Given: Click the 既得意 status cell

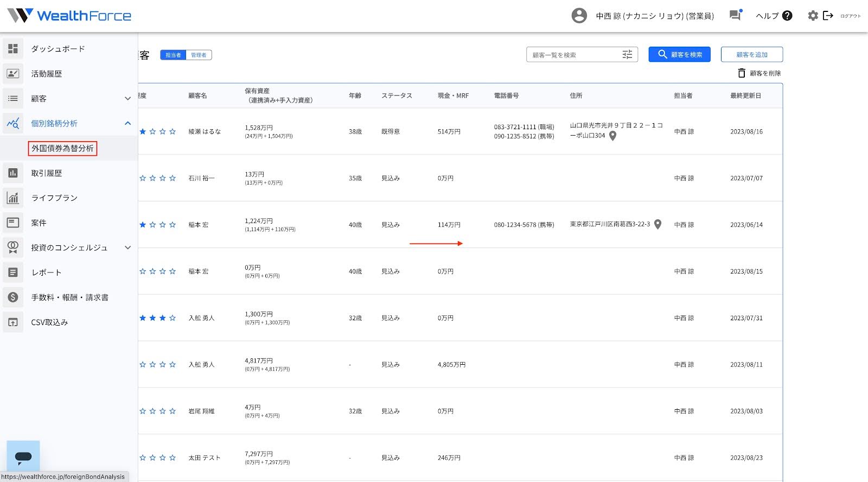Looking at the screenshot, I should pos(391,131).
